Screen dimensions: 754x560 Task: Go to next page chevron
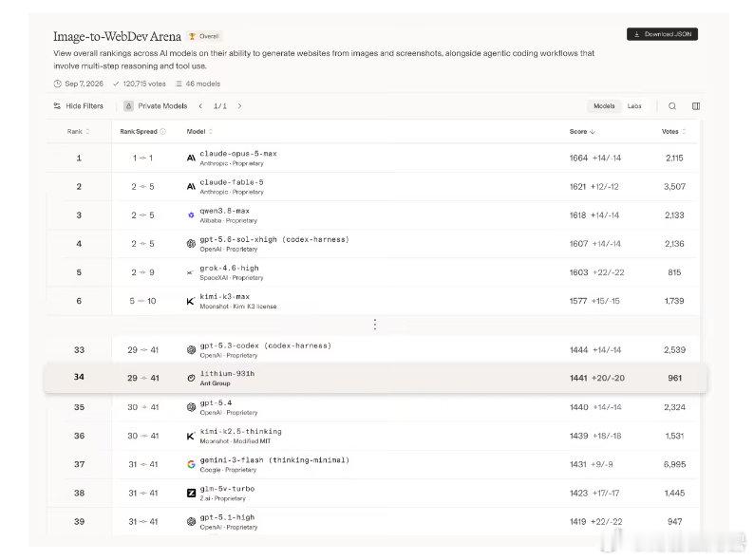[x=239, y=106]
